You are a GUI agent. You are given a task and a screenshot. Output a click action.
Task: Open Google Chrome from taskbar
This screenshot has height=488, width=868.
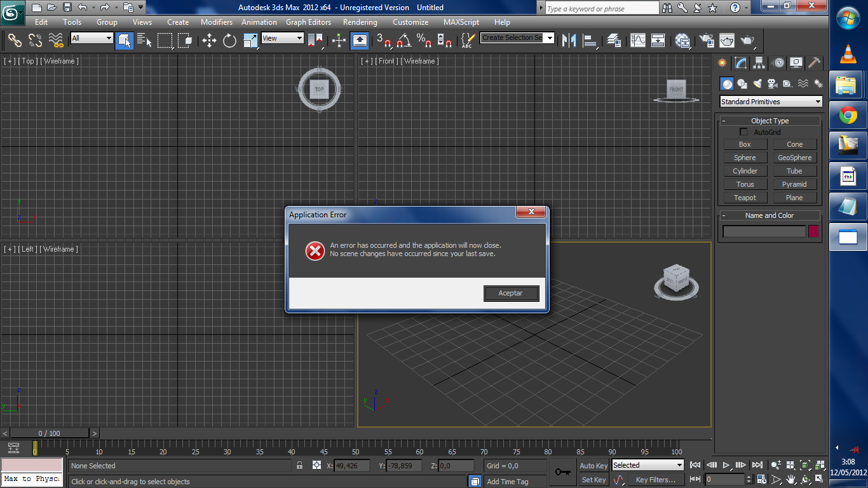pos(848,115)
